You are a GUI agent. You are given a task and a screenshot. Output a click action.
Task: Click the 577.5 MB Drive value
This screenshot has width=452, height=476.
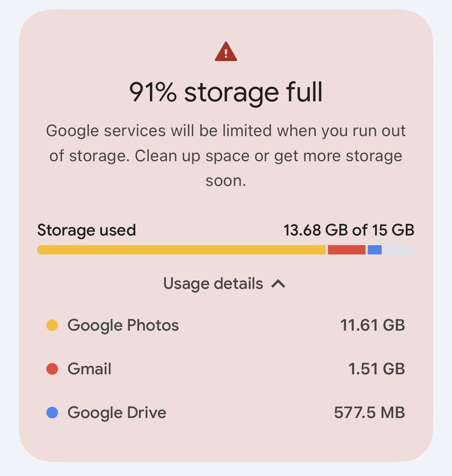point(369,413)
